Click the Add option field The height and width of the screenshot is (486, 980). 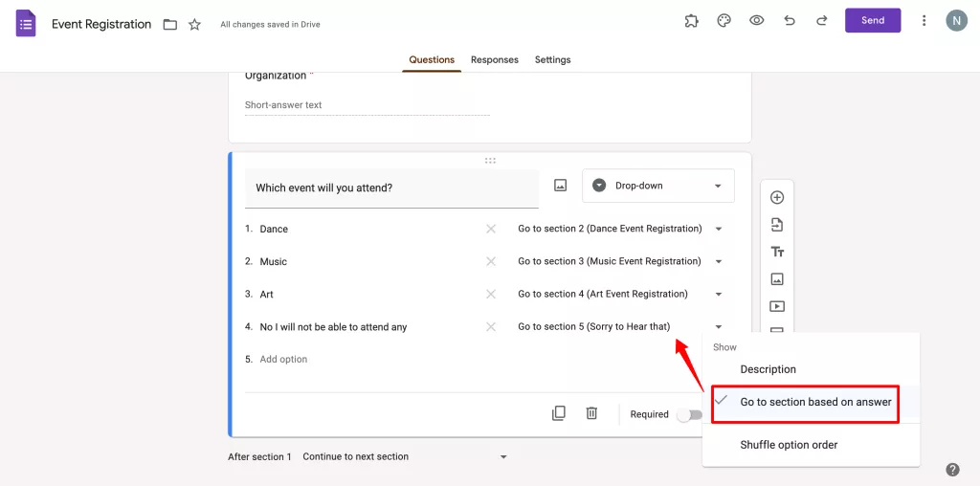284,360
